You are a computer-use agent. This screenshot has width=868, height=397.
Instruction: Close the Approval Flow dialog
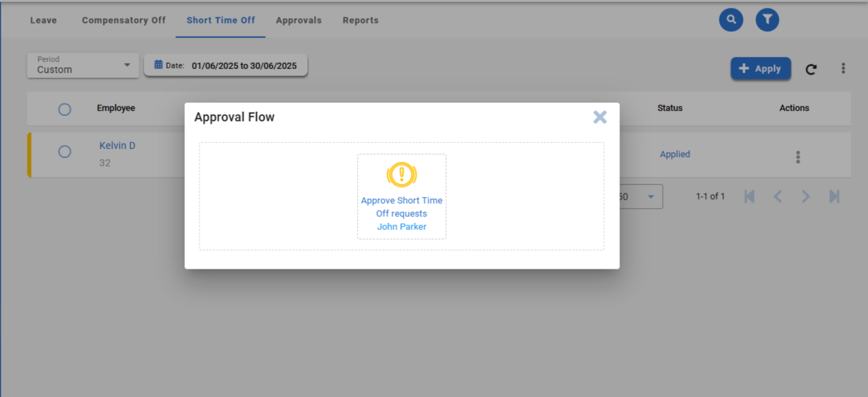click(x=599, y=117)
